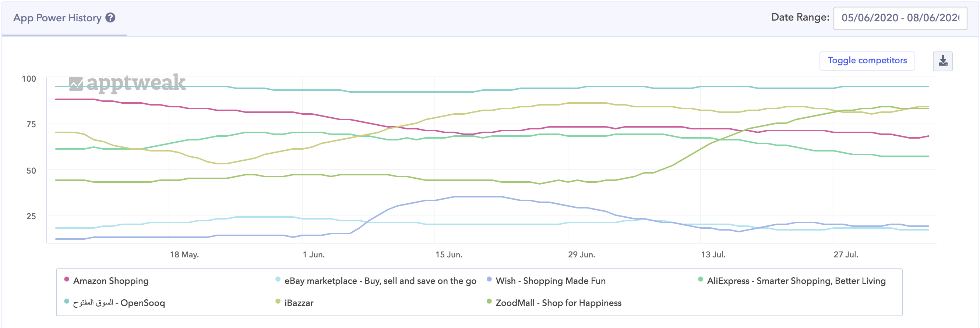Click the Amazon Shopping legend dot

point(66,281)
